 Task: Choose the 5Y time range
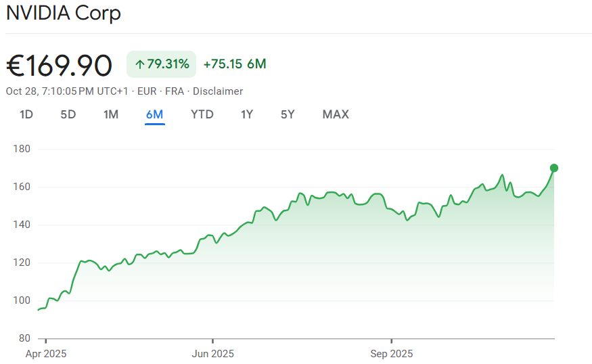pos(288,114)
